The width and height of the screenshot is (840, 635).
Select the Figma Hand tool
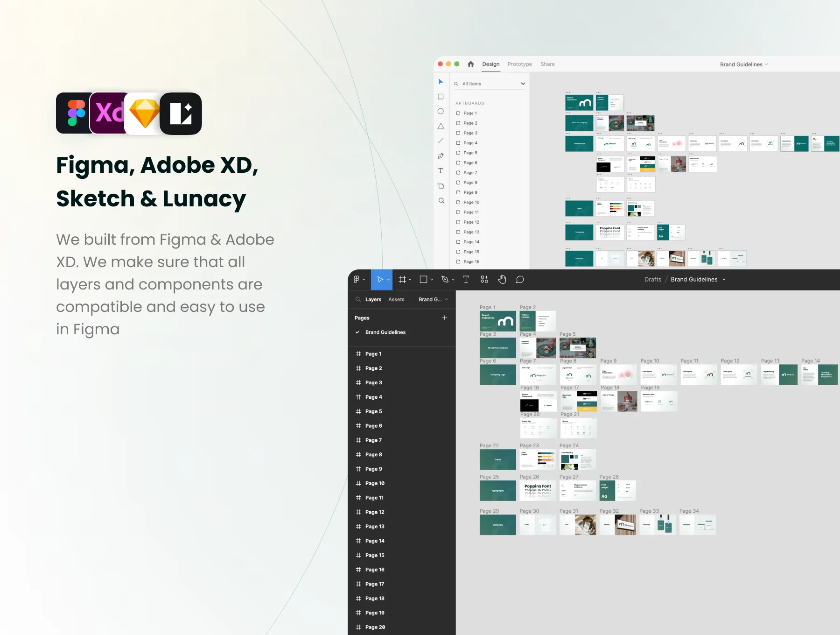tap(502, 280)
